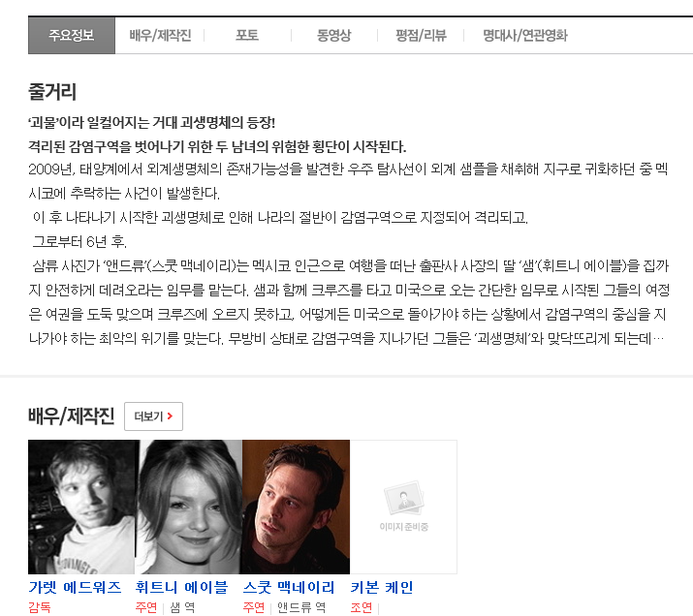Click the 조연 label under 키본 케인
The height and width of the screenshot is (616, 693).
coord(362,607)
